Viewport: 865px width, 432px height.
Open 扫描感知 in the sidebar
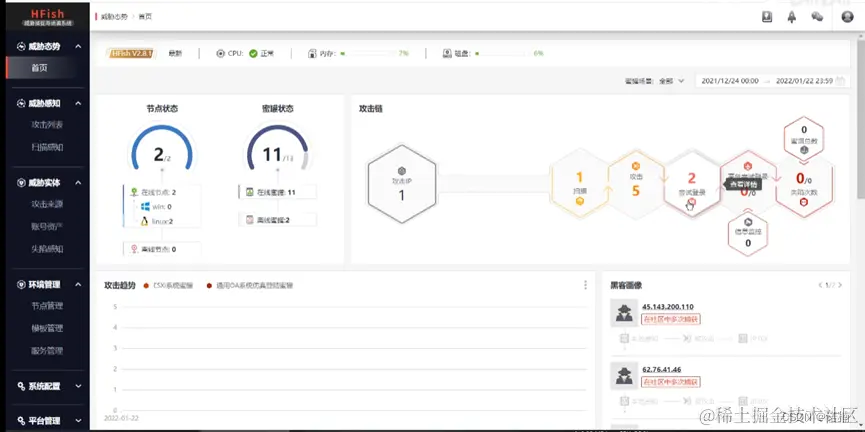(47, 147)
